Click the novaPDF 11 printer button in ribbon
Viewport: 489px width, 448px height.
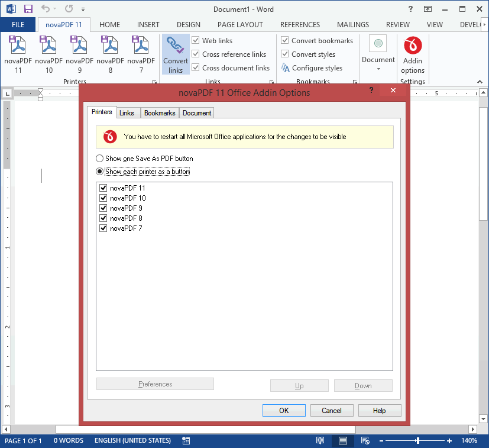click(18, 54)
